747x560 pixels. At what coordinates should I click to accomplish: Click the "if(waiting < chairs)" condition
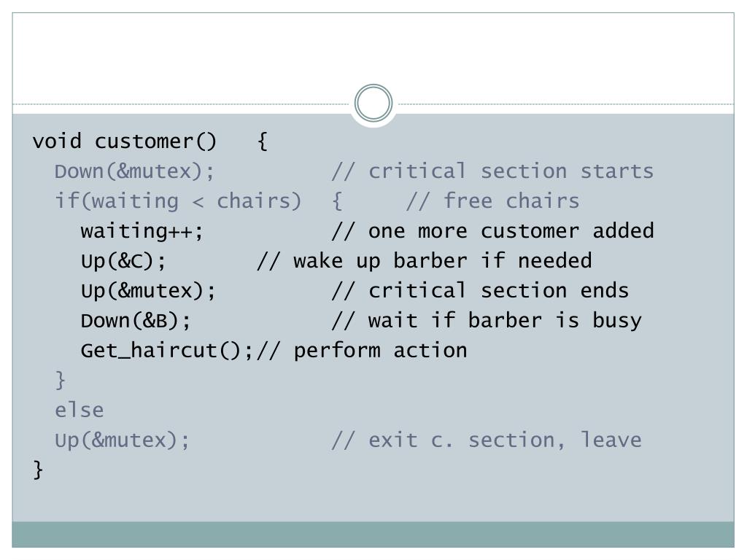click(x=177, y=201)
